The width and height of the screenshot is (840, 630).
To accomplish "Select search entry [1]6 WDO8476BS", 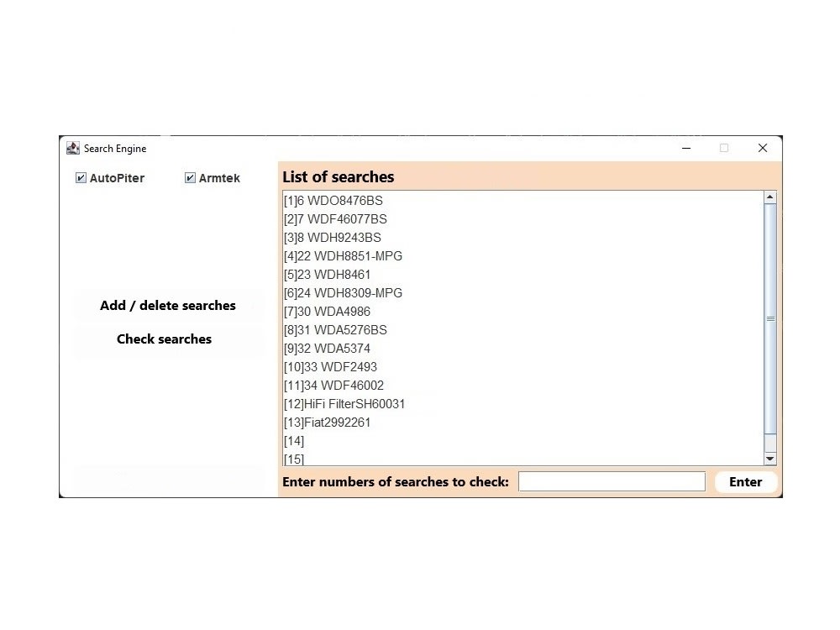I will click(x=332, y=200).
